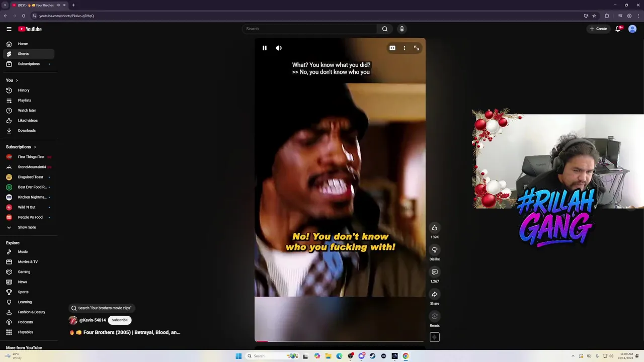644x362 pixels.
Task: Open Watch later list
Action: tap(28, 111)
